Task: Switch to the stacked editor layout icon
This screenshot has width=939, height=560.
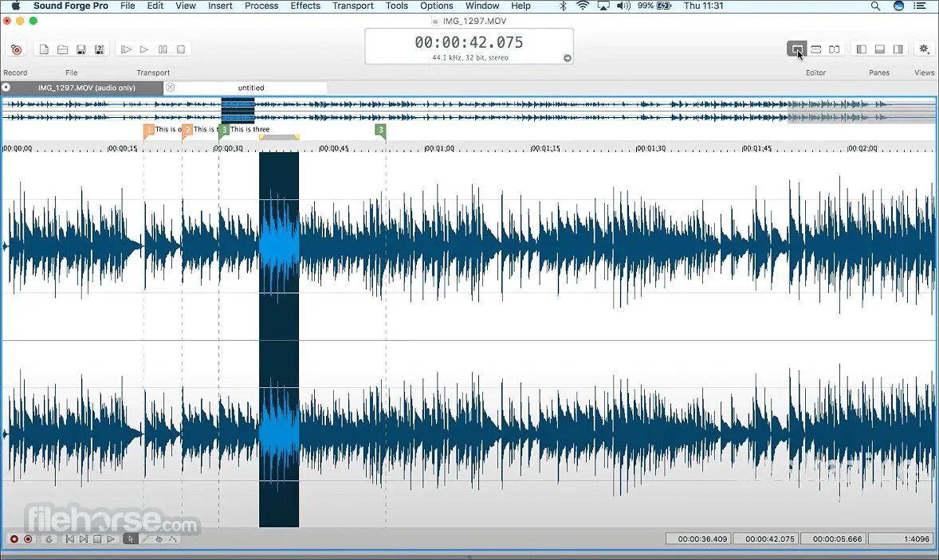Action: click(815, 49)
